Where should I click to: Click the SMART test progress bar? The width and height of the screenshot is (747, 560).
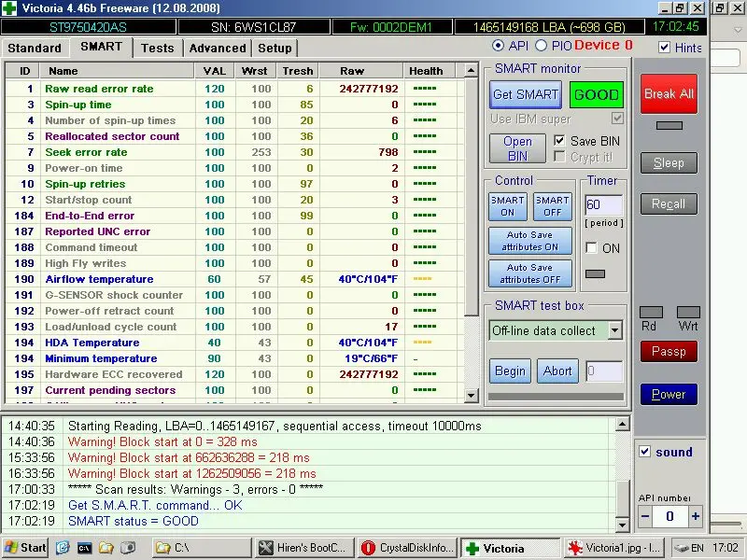556,396
